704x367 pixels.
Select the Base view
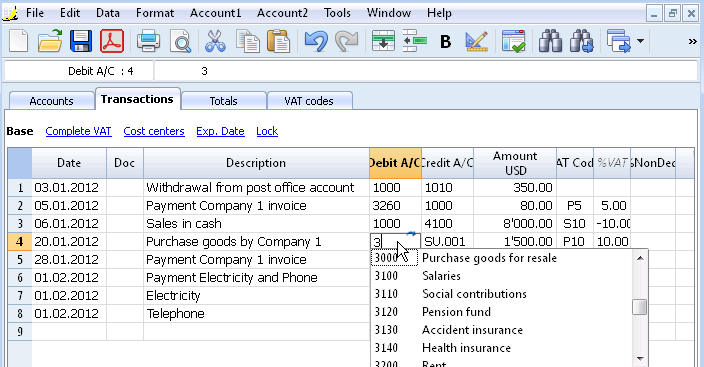click(20, 131)
